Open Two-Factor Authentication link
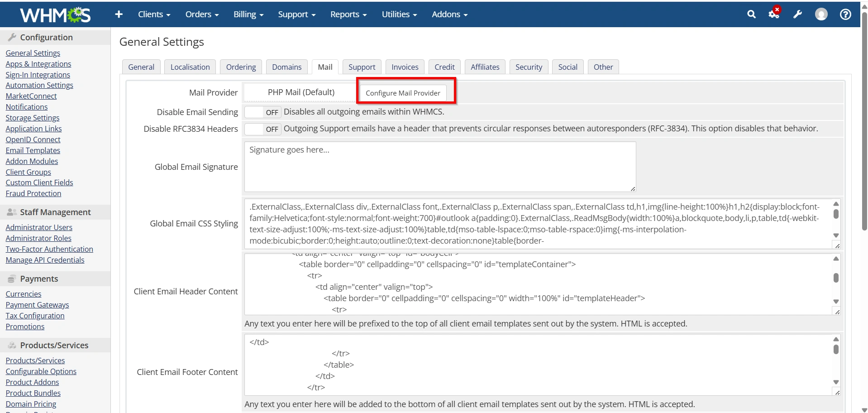The image size is (868, 413). [49, 249]
